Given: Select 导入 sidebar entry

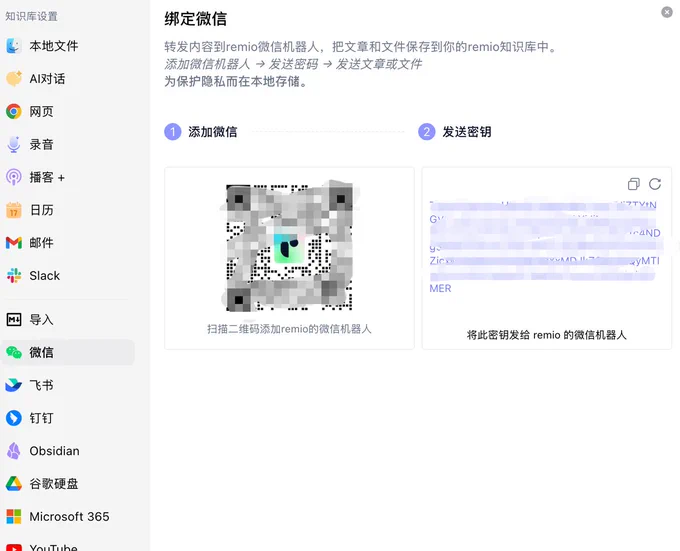Looking at the screenshot, I should click(69, 320).
